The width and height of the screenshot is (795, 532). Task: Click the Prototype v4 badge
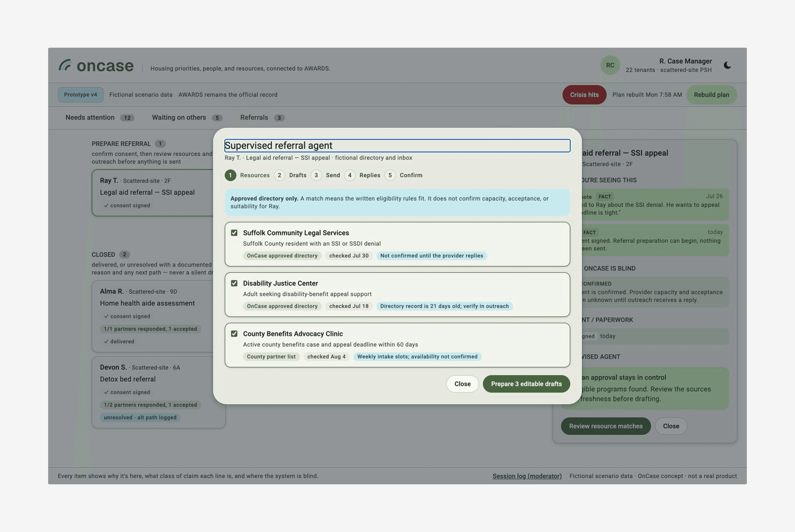(80, 95)
